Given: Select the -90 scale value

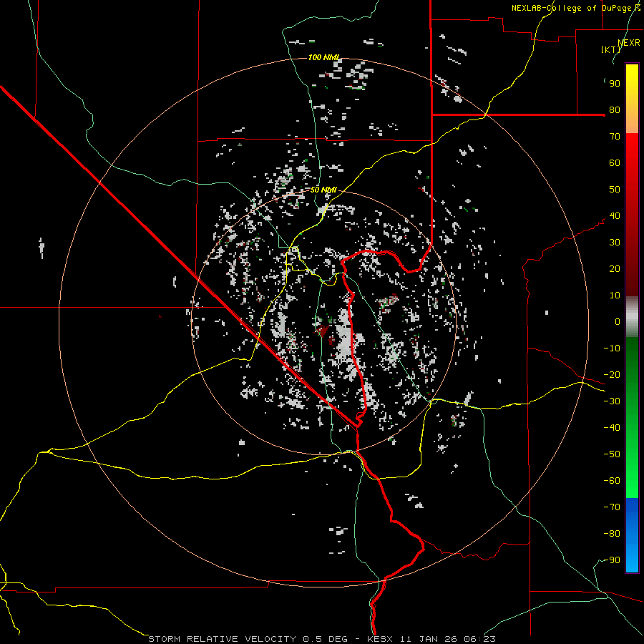Looking at the screenshot, I should click(x=612, y=560).
